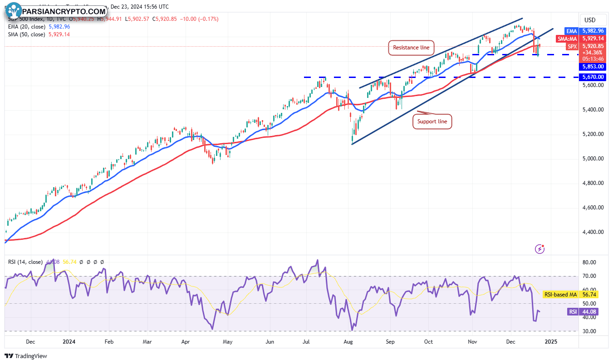Click the 4,400.00 price axis value

(593, 232)
